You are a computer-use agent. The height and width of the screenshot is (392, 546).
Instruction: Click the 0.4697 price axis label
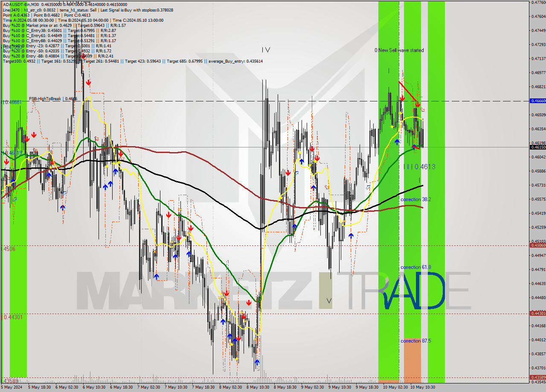coord(538,72)
